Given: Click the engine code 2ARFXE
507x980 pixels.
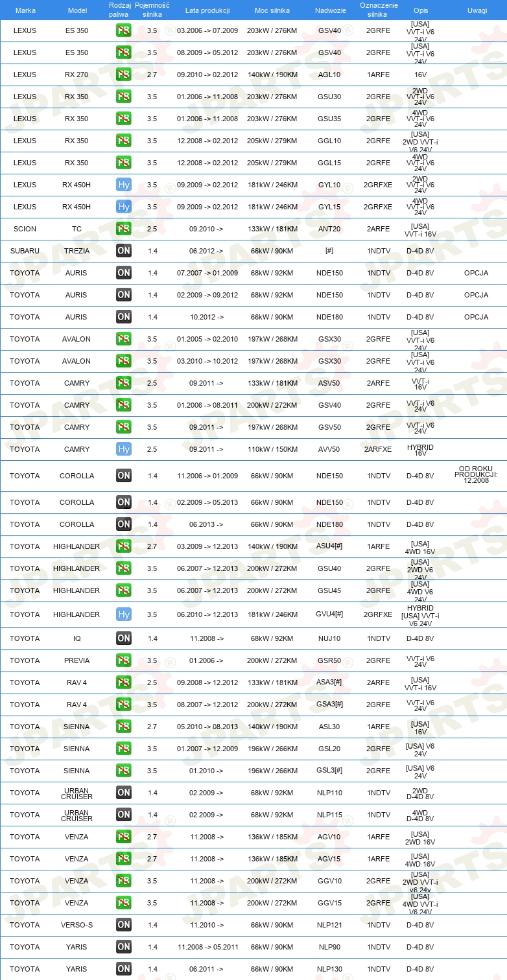Looking at the screenshot, I should click(378, 449).
